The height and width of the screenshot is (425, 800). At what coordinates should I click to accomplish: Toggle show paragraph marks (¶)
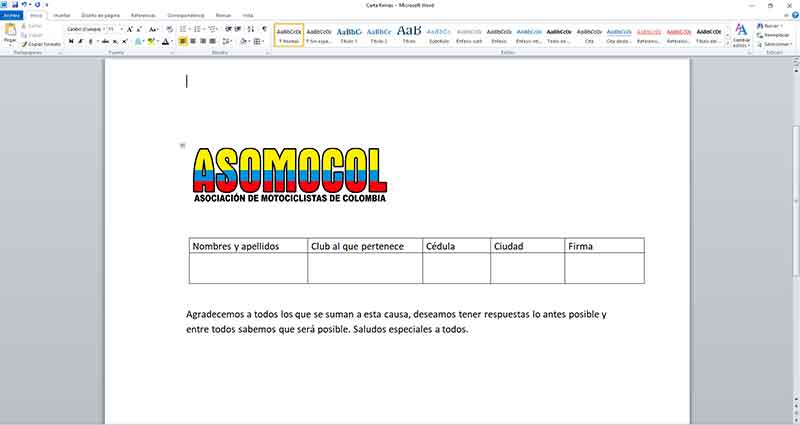point(264,30)
